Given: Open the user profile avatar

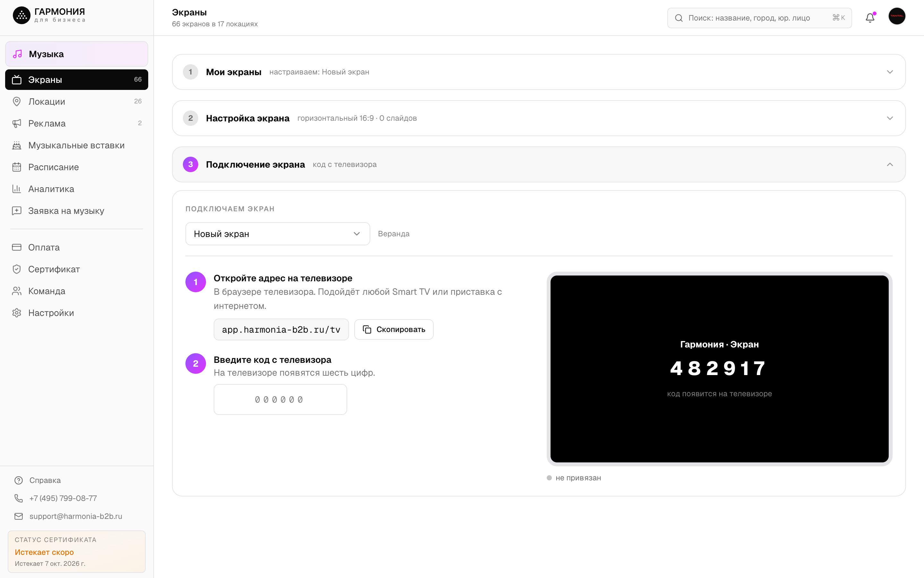Looking at the screenshot, I should pos(896,16).
